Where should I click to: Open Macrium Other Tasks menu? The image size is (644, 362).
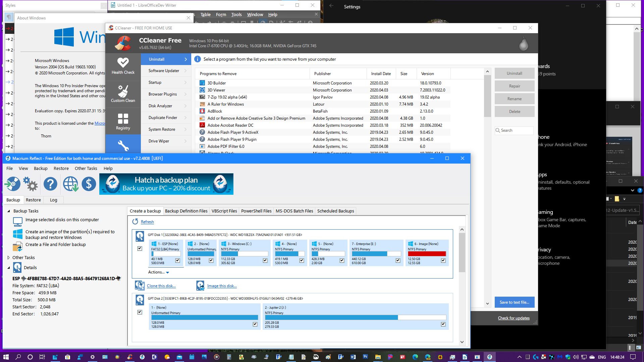pos(86,168)
